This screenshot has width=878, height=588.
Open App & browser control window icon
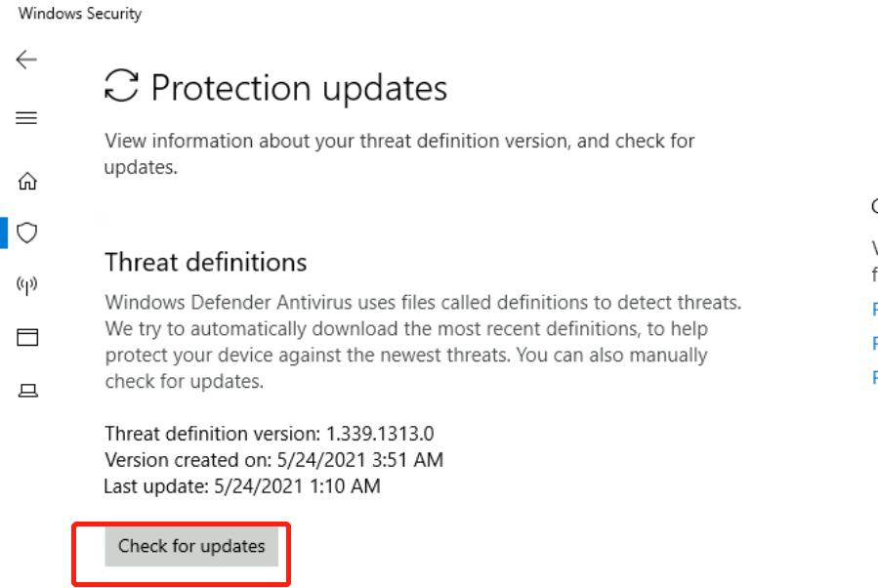pos(27,338)
